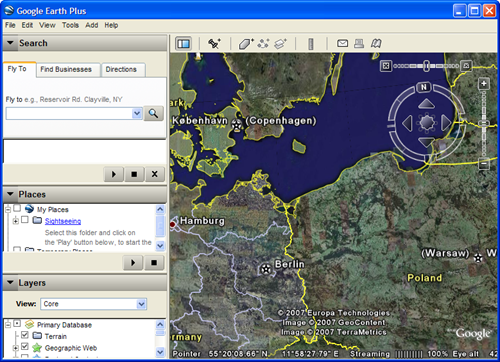Click the tilt slider handle

click(x=426, y=66)
